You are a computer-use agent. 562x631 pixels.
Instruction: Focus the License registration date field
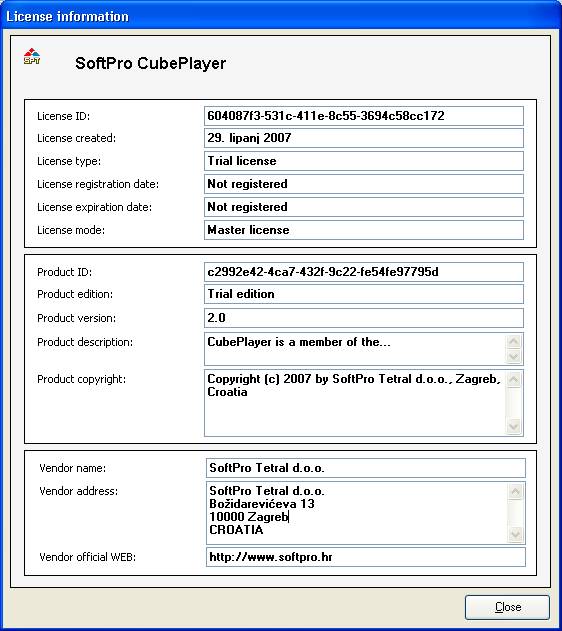pyautogui.click(x=364, y=184)
